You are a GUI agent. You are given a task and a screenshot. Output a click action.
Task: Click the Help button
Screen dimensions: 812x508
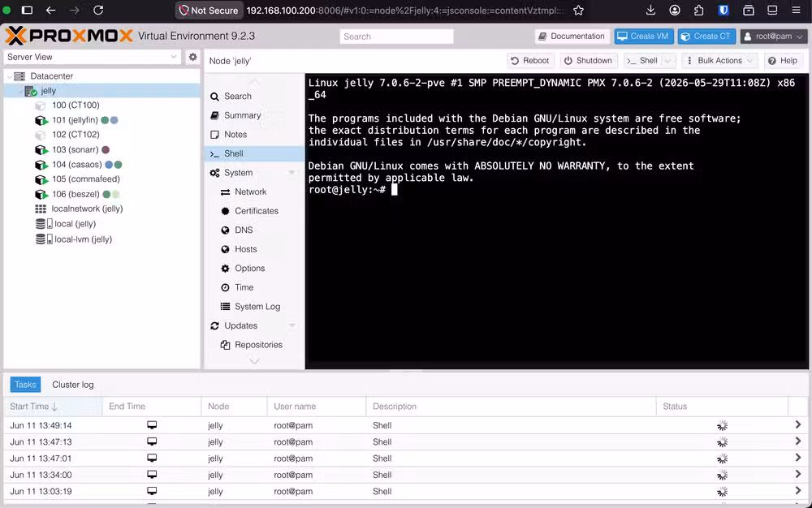pos(783,61)
